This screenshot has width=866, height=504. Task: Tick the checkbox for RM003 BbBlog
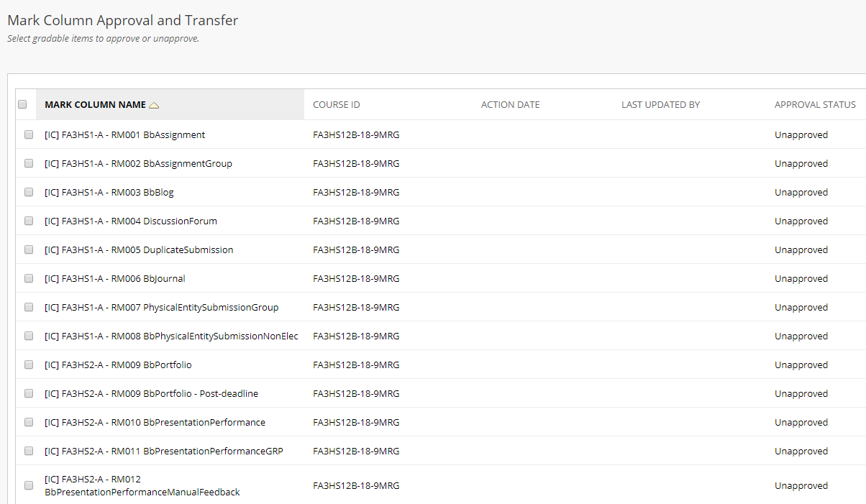pyautogui.click(x=29, y=192)
